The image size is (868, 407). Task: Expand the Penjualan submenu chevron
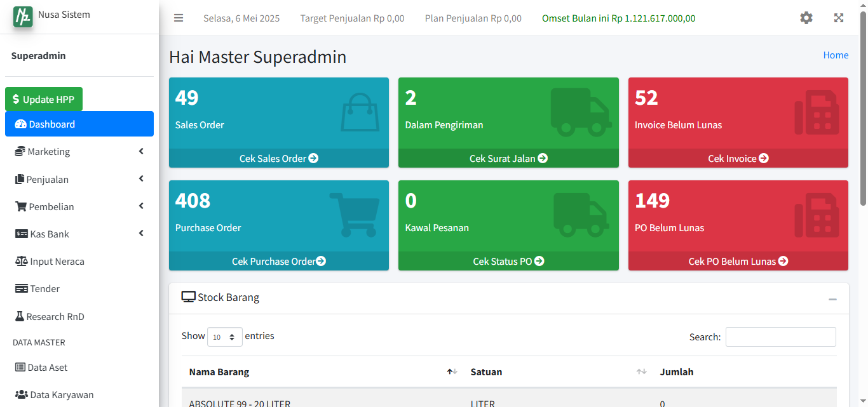point(141,179)
